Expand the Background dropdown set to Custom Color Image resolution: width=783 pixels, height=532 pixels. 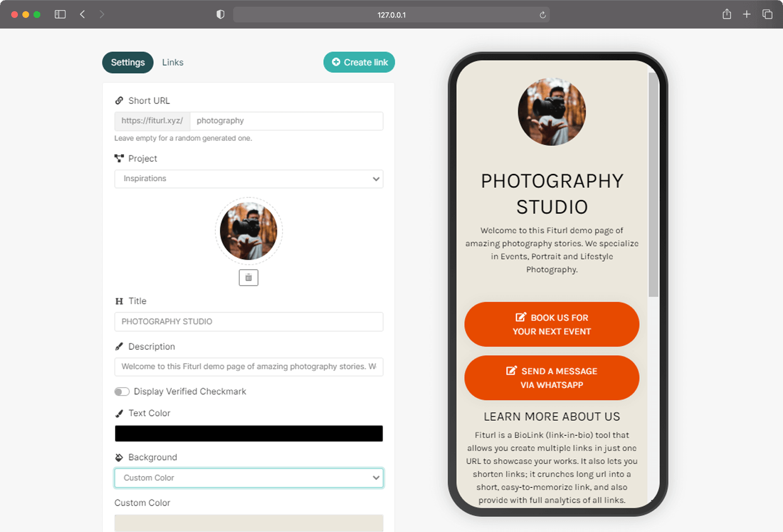[249, 478]
